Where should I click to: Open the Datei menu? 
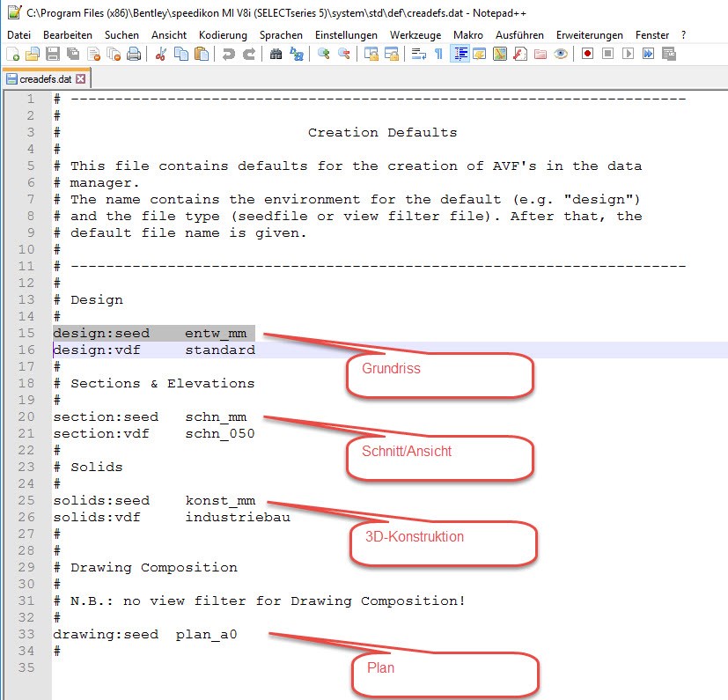19,35
